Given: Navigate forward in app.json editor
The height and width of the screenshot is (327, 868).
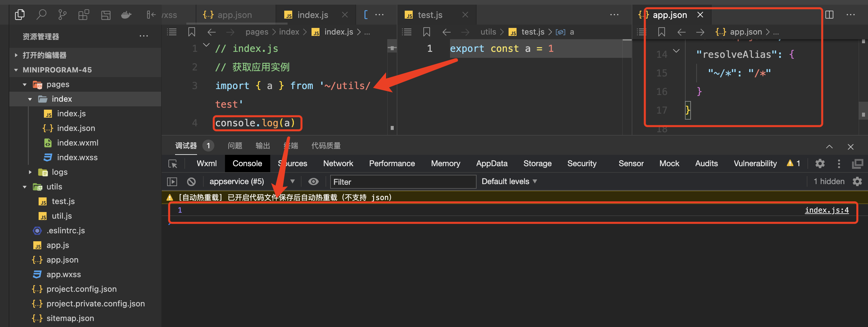Looking at the screenshot, I should pos(700,32).
